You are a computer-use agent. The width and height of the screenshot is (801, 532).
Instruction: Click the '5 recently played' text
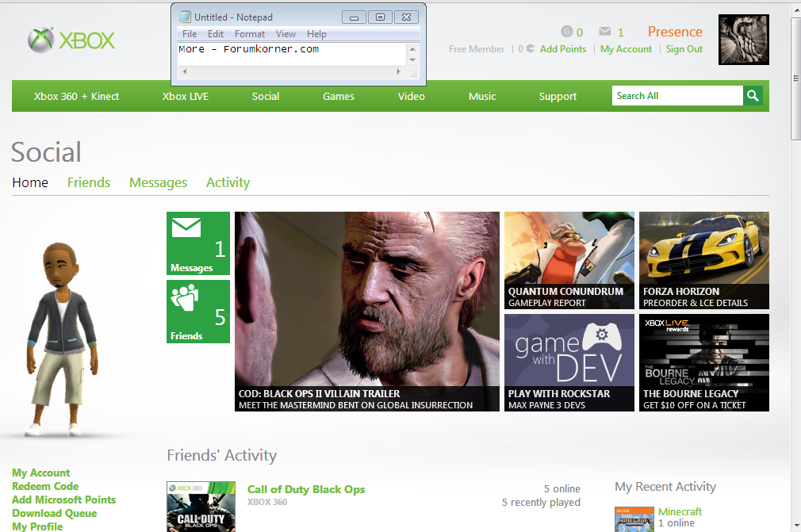pyautogui.click(x=541, y=503)
